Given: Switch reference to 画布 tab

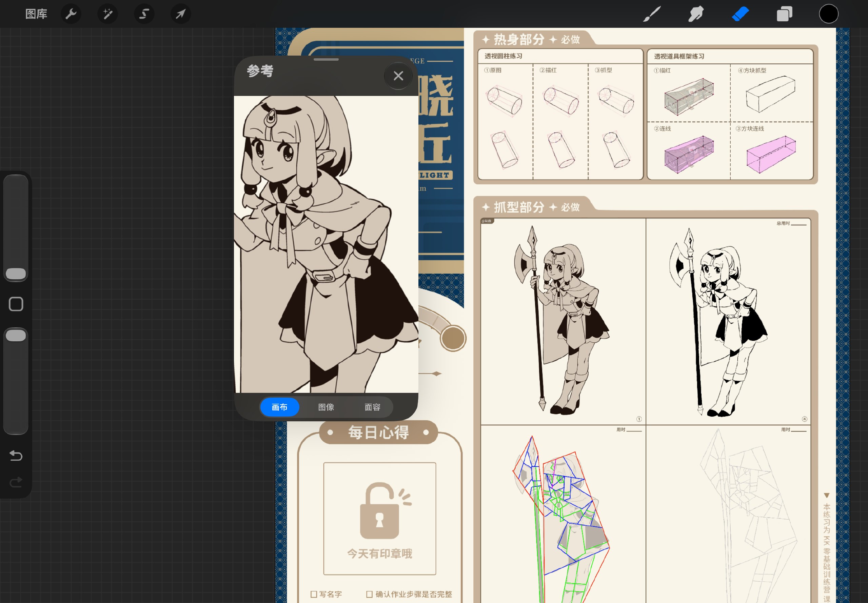Looking at the screenshot, I should pyautogui.click(x=280, y=407).
